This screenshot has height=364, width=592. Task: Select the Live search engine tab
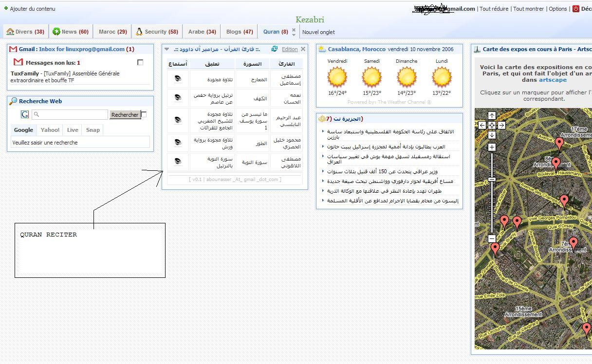tap(73, 130)
